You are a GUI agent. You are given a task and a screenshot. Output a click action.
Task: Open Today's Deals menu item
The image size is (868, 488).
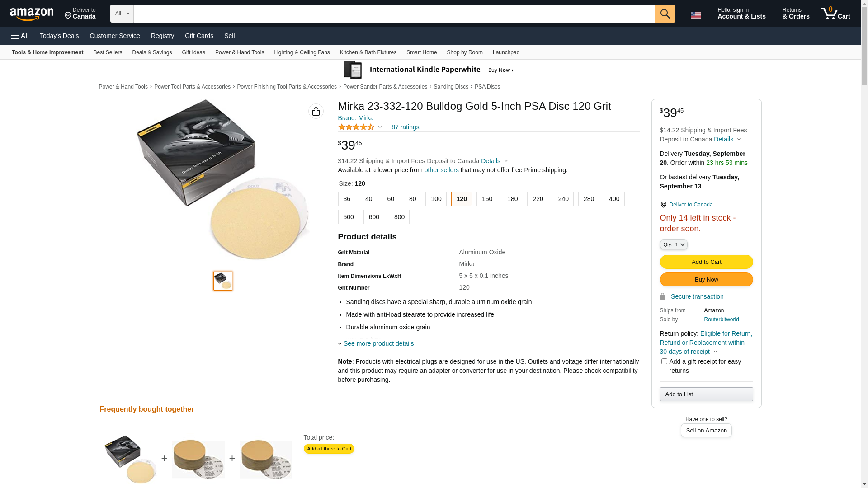click(x=59, y=36)
